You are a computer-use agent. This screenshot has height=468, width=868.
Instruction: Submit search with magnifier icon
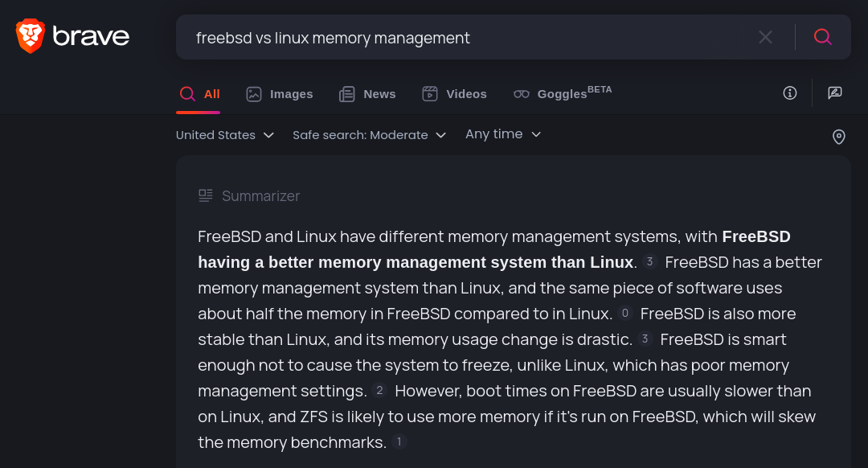(823, 37)
